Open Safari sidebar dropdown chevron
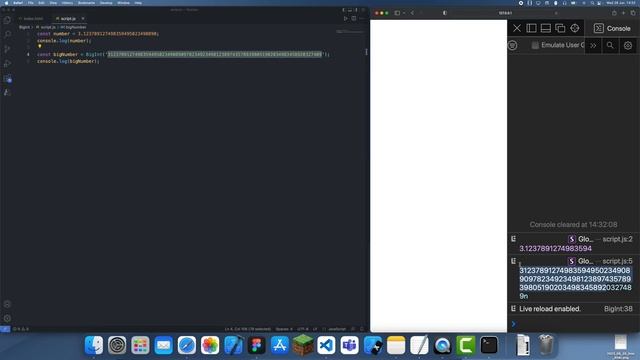Screen dimensions: 640x360 click(x=404, y=13)
